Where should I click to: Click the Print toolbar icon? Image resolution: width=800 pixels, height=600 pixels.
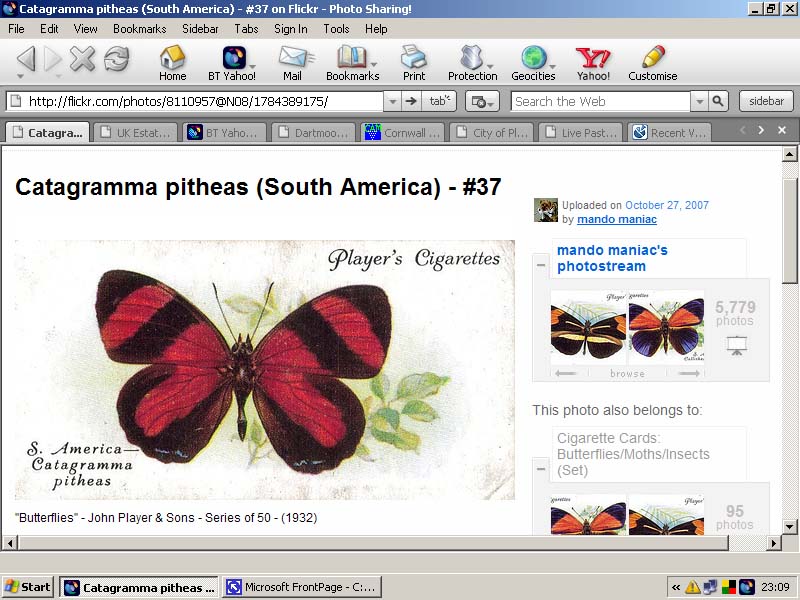point(413,62)
